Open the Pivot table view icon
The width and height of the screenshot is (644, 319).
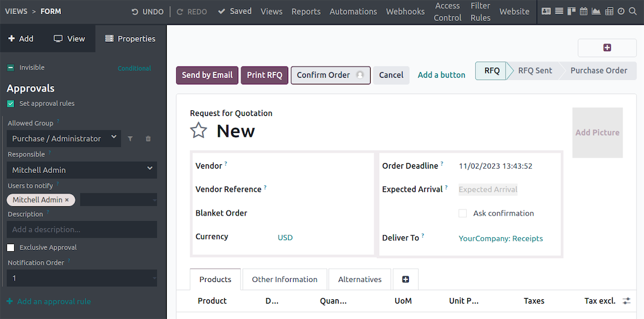[x=609, y=12]
